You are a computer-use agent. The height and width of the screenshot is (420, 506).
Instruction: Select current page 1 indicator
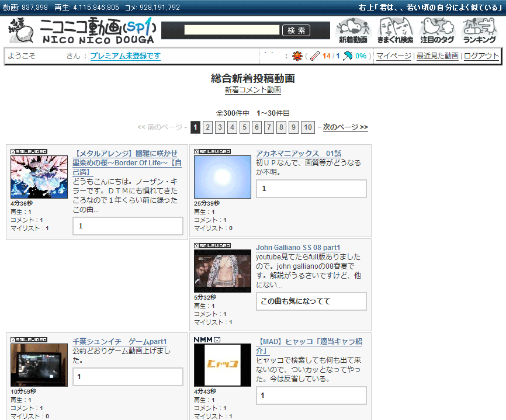[195, 127]
